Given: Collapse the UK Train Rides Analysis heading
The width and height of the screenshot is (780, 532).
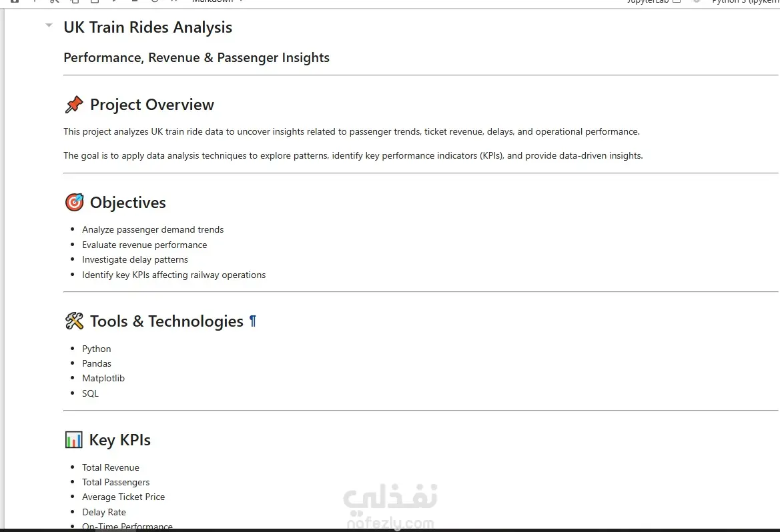Looking at the screenshot, I should point(49,25).
